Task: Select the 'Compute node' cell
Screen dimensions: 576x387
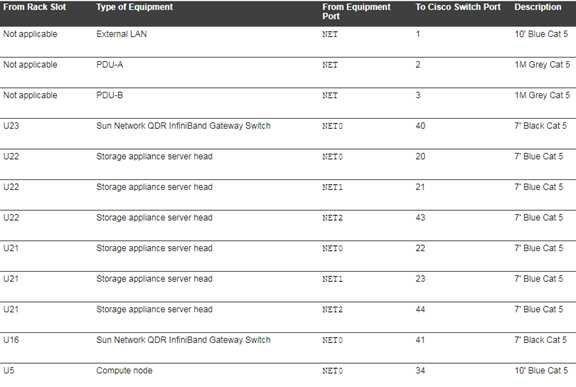Action: pos(124,370)
